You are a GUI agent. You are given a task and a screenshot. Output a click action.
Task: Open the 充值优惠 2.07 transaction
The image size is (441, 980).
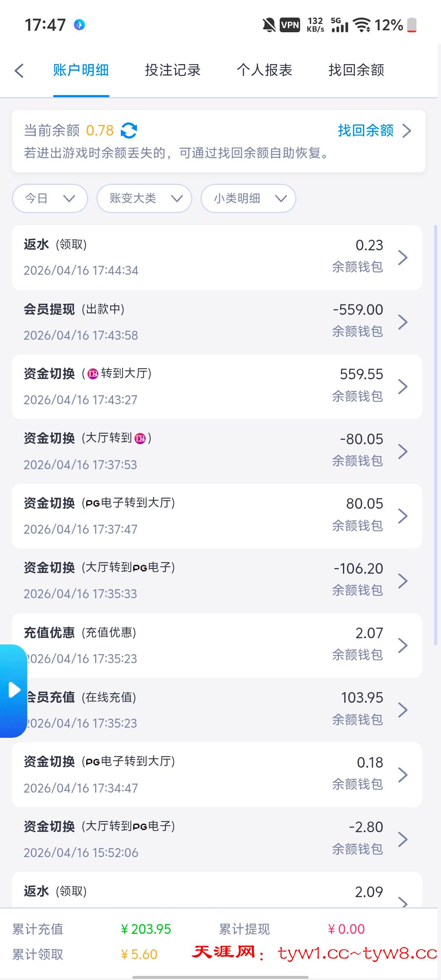click(216, 645)
